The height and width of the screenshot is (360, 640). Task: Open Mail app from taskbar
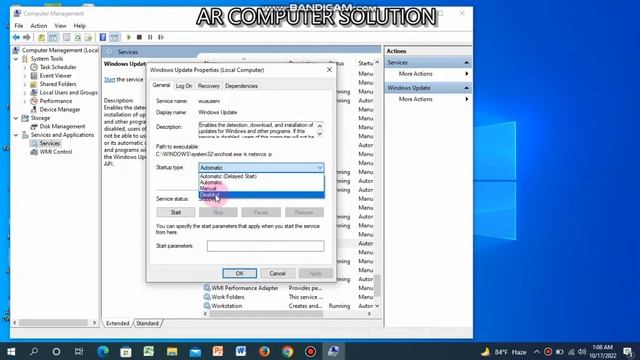click(195, 351)
